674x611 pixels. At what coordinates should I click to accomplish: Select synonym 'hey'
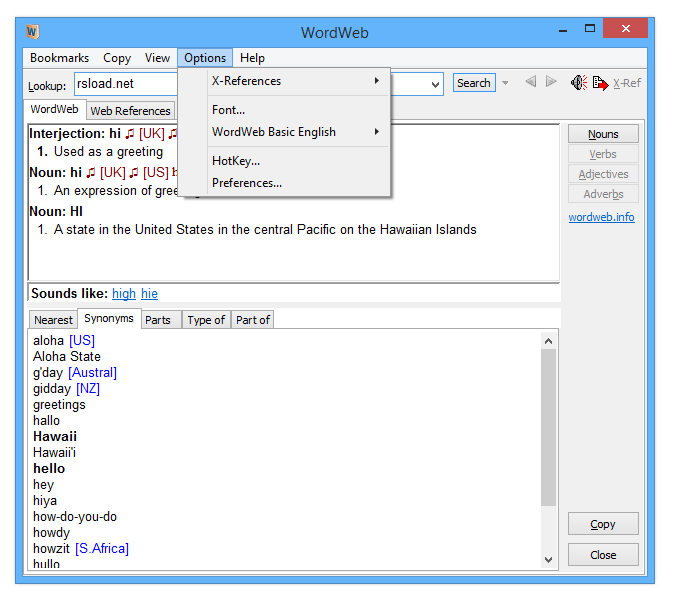43,485
